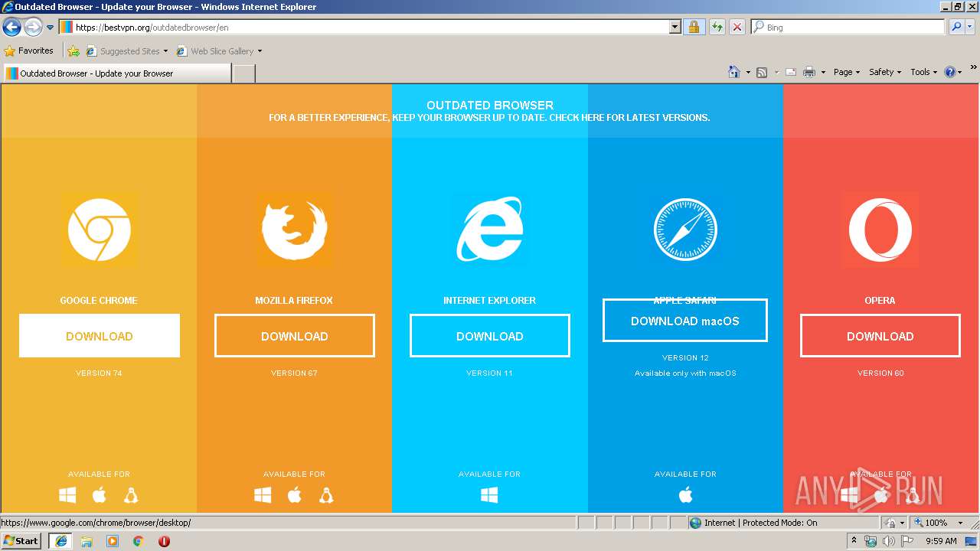Screen dimensions: 980x551
Task: Click Download button for Internet Explorer
Action: tap(490, 336)
